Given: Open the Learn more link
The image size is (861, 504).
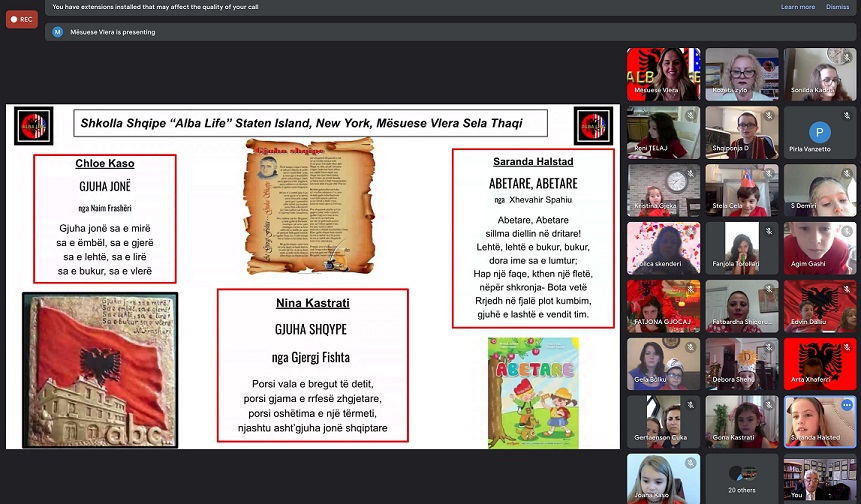Looking at the screenshot, I should [797, 7].
